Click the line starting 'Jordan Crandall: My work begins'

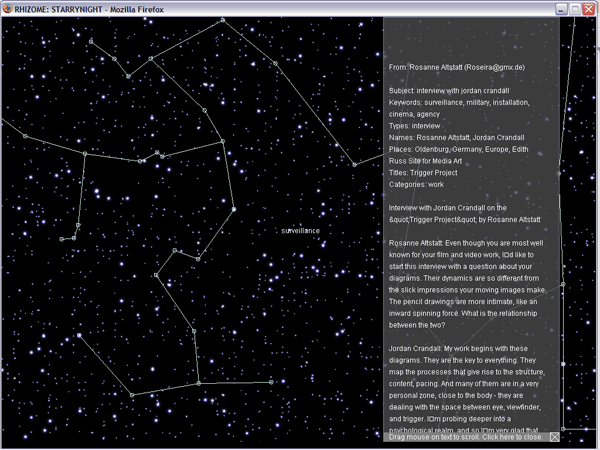(x=458, y=349)
